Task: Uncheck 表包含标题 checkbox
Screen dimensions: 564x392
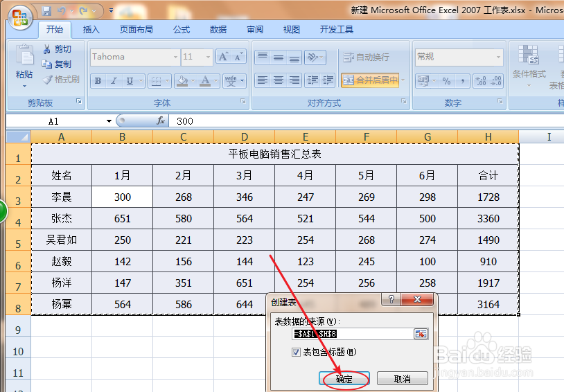Action: point(296,352)
